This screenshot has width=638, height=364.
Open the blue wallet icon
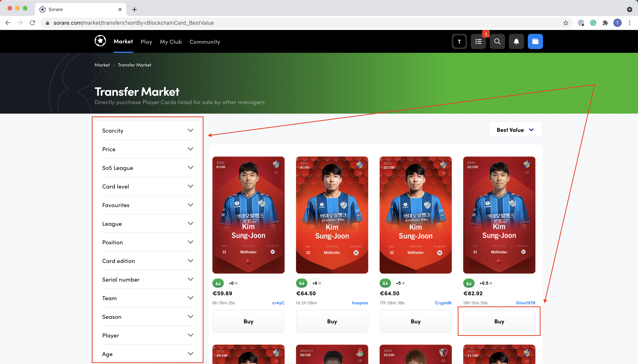pyautogui.click(x=535, y=41)
